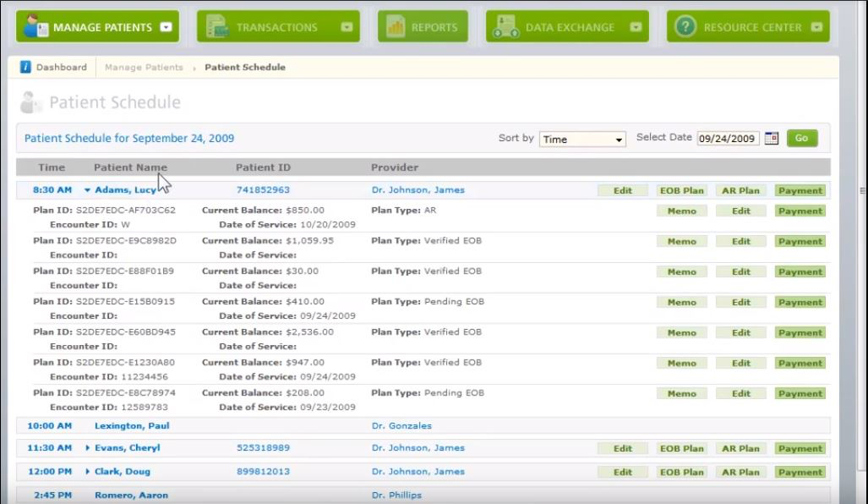Click the Data Exchange icon
Viewport: 868px width, 504px height.
[508, 25]
